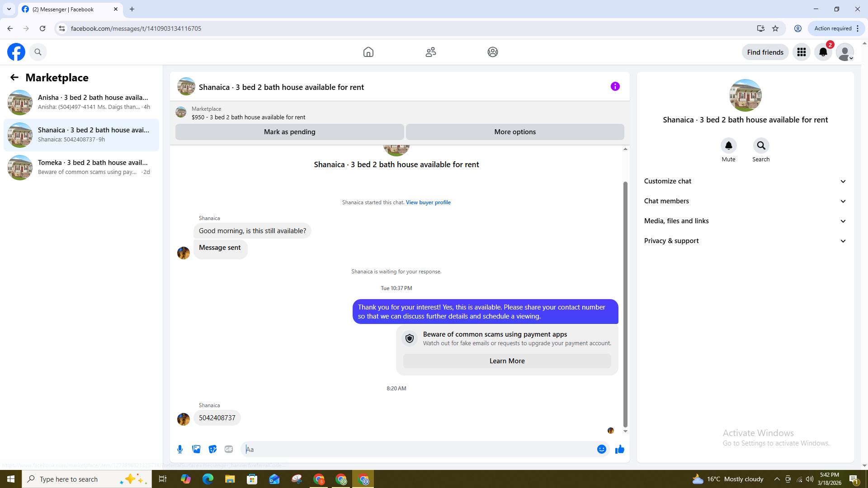Click Mark as pending button
The image size is (868, 488).
click(x=289, y=132)
